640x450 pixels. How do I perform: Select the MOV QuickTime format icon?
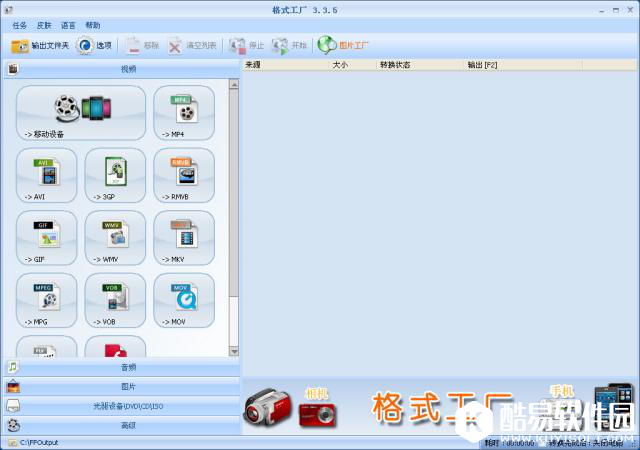coord(183,300)
